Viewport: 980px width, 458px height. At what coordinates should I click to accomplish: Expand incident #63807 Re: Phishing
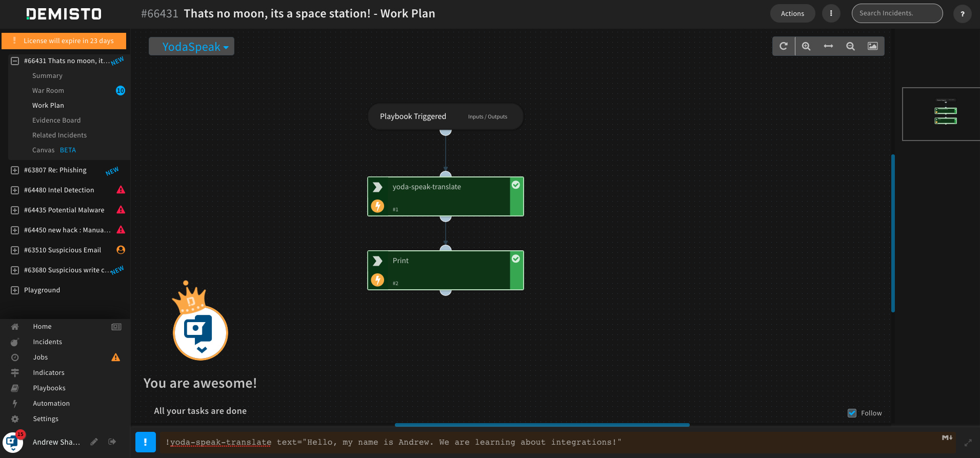(15, 170)
